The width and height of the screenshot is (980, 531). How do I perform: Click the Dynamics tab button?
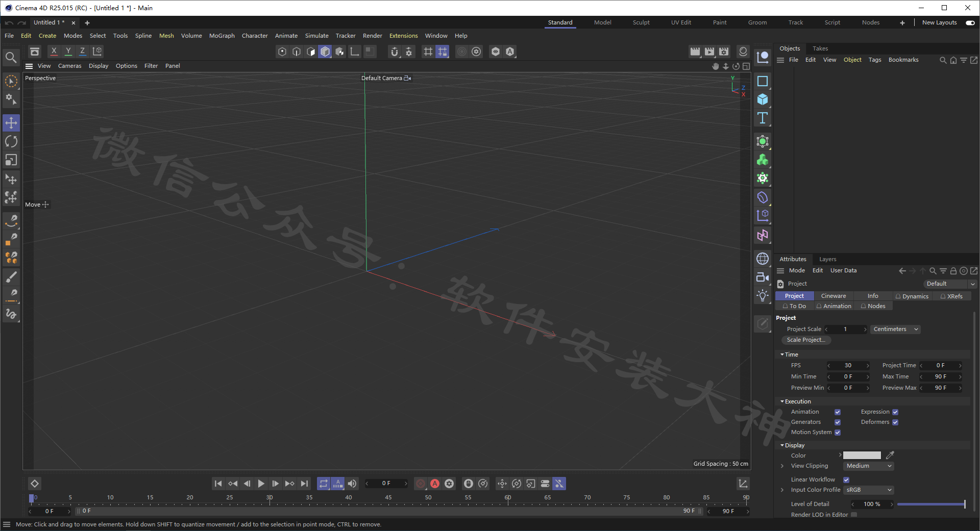pos(912,296)
